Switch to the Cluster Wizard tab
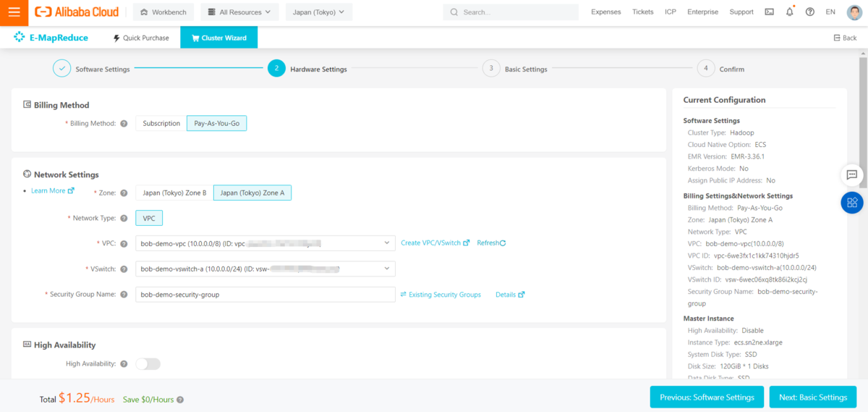Screen dimensions: 868x412 [x=218, y=38]
